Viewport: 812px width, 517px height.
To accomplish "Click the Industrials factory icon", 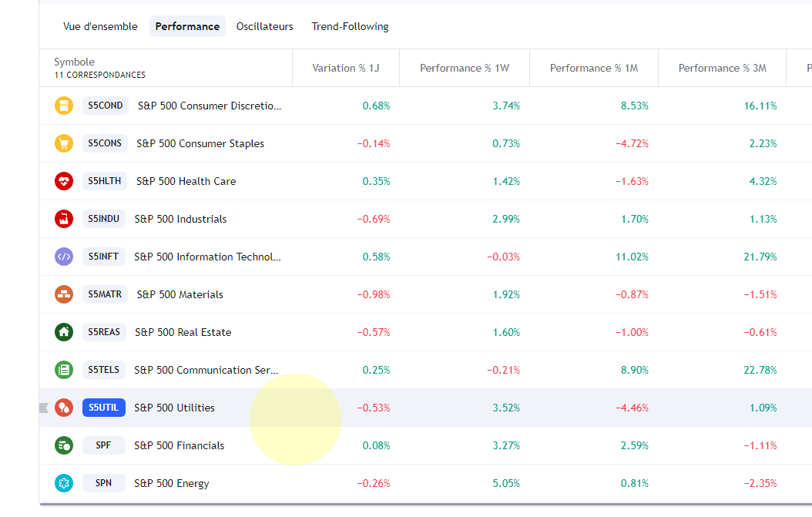I will point(63,219).
